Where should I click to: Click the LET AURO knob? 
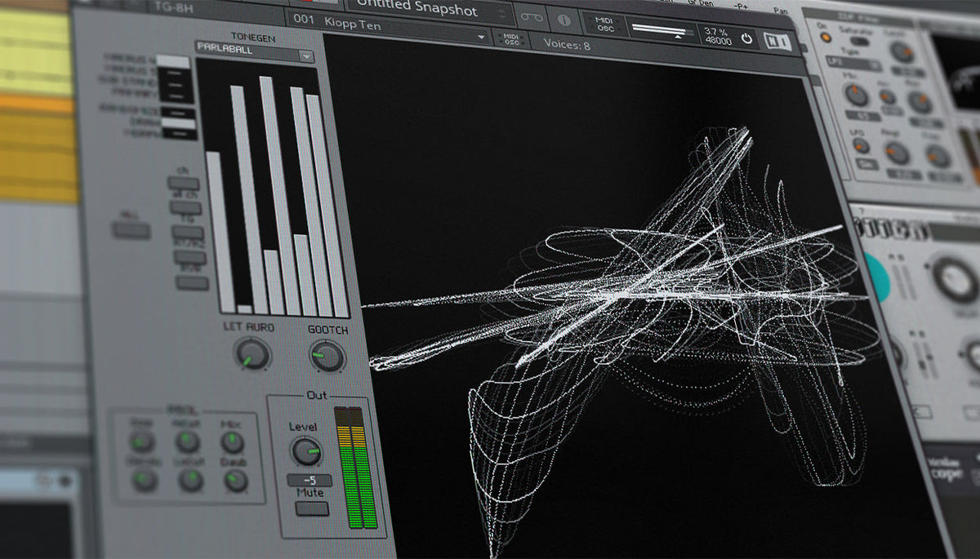click(x=252, y=353)
